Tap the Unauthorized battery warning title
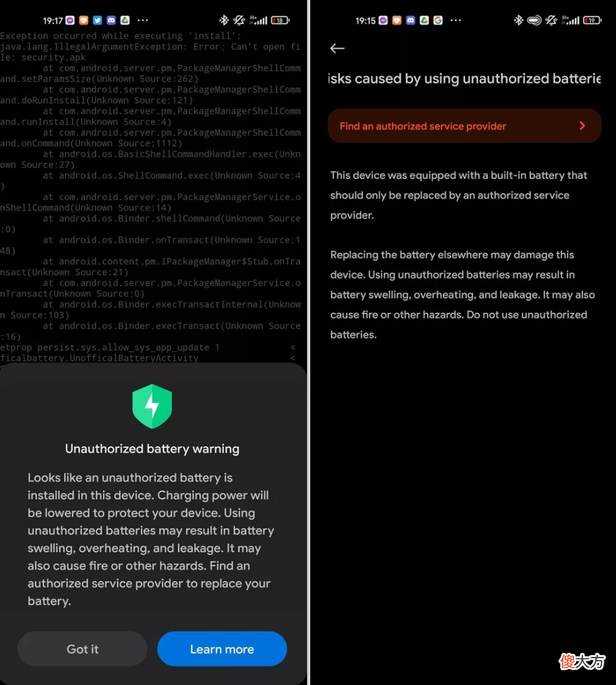The image size is (616, 685). (152, 449)
